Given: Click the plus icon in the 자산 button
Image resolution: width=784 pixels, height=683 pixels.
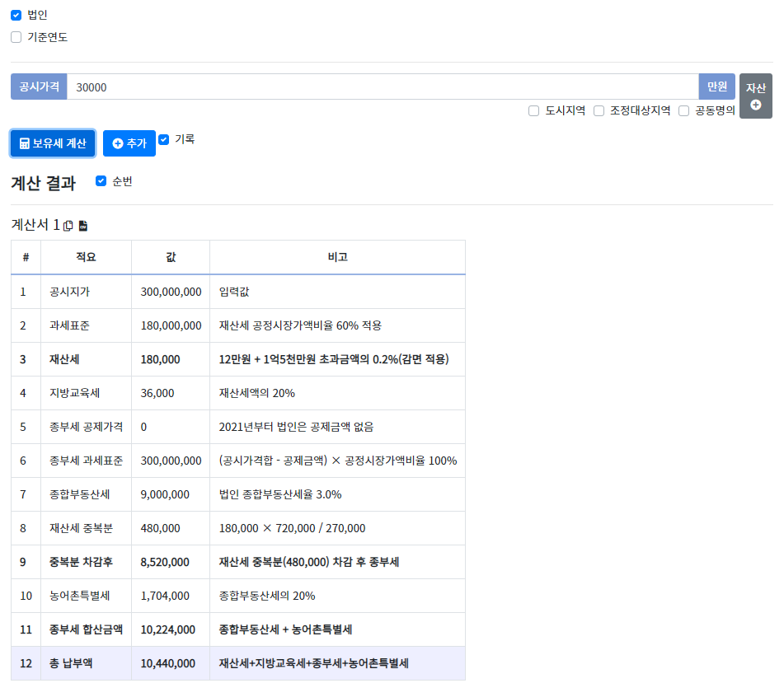Looking at the screenshot, I should point(755,105).
